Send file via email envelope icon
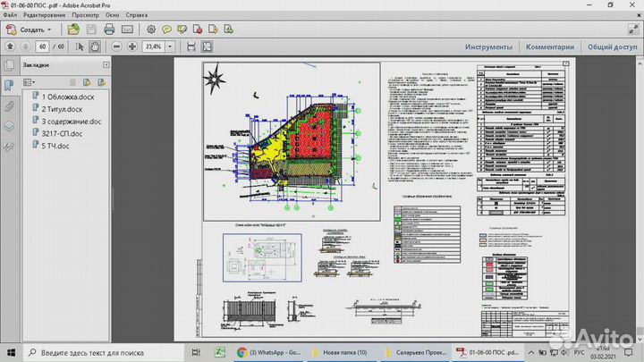644x362 pixels. [126, 29]
